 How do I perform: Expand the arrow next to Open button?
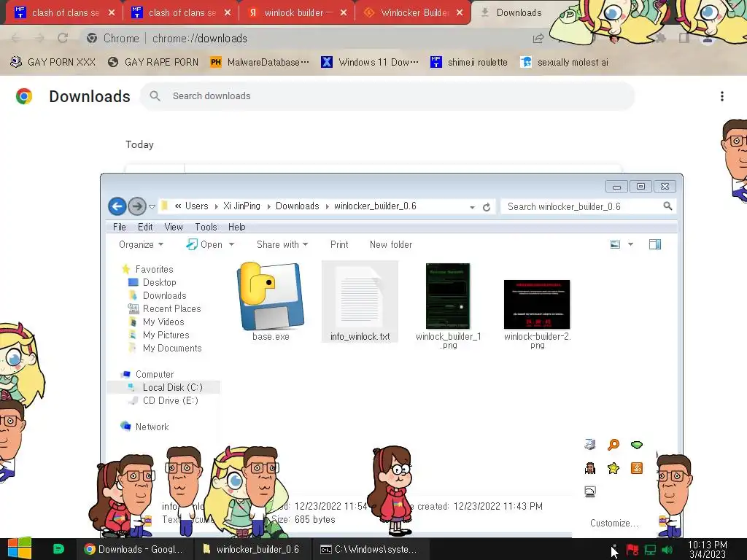point(231,244)
